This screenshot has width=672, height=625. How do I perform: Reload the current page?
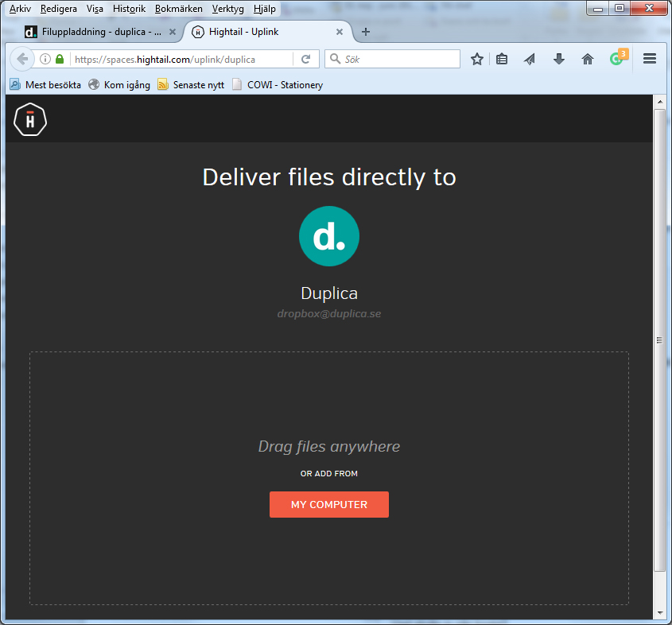(x=305, y=59)
